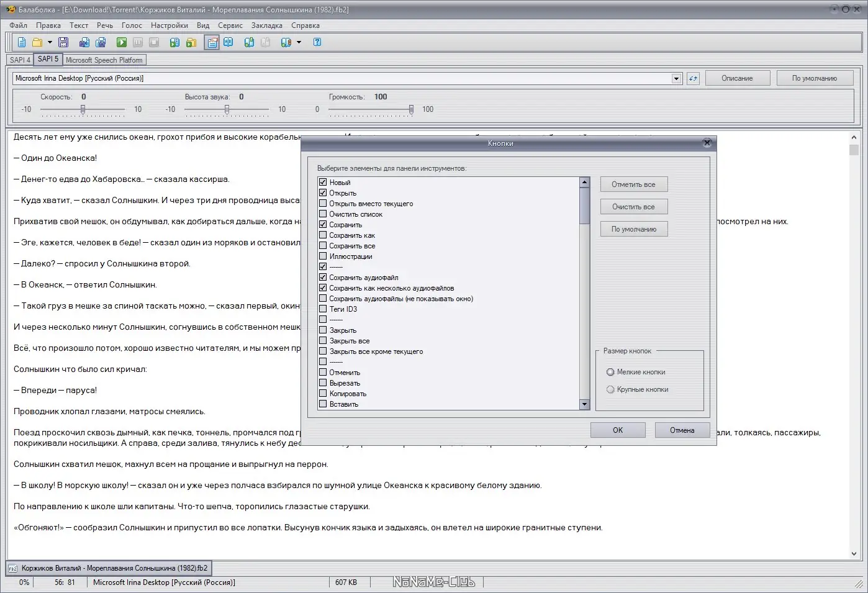Click the Pause playback toolbar icon
The width and height of the screenshot is (868, 593).
(138, 42)
